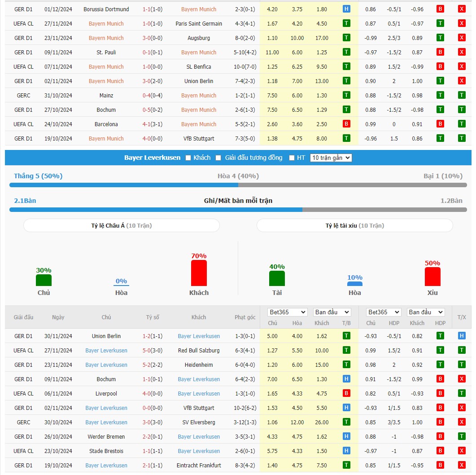Click the red X icon in Borussia Dortmund row
Viewport: 476px width, 475px height.
click(462, 9)
